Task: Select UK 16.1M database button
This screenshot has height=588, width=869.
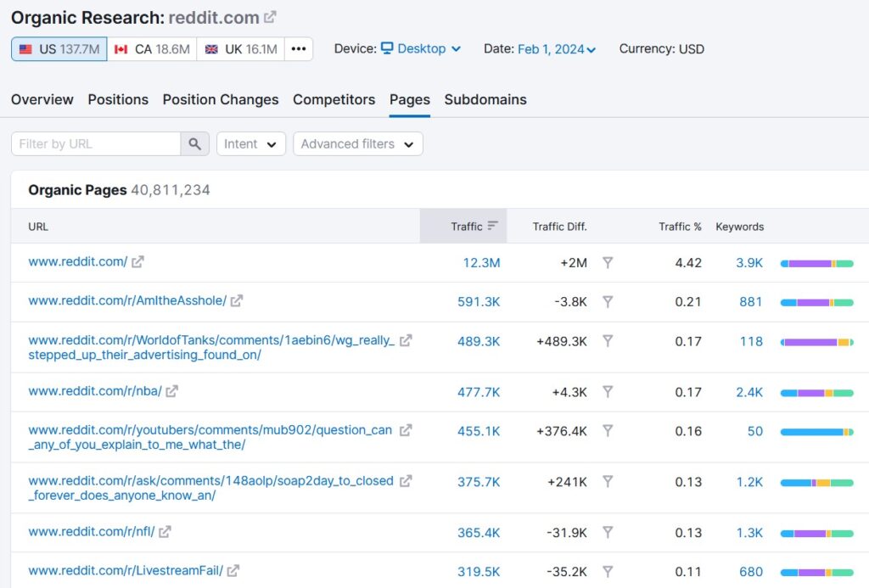Action: pyautogui.click(x=240, y=48)
